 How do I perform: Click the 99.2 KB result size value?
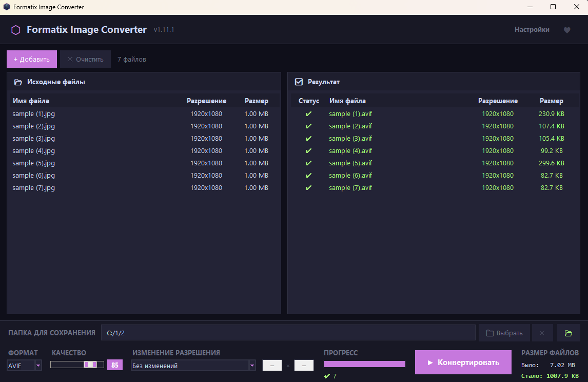tap(552, 151)
